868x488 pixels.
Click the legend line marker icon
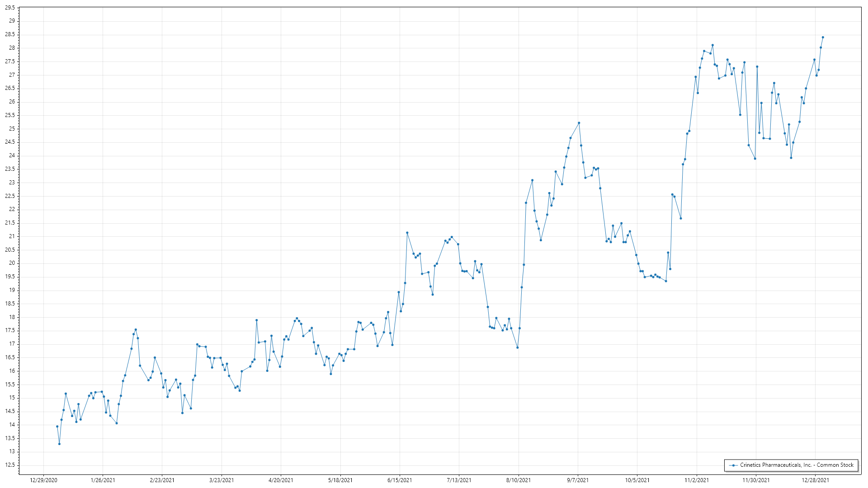tap(733, 465)
